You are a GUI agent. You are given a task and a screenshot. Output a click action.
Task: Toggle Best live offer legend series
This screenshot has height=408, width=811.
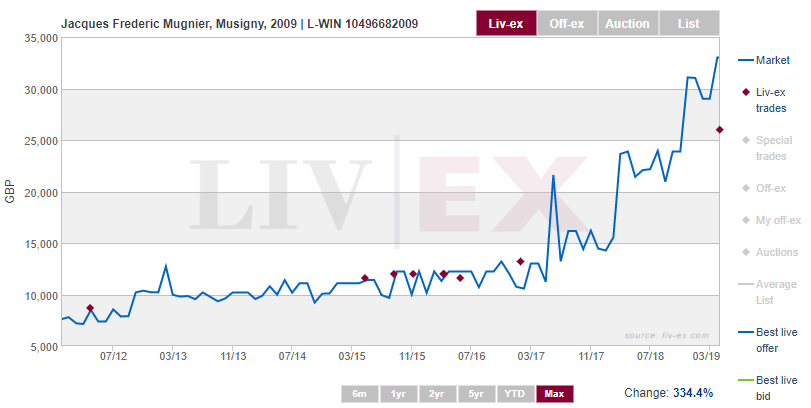pyautogui.click(x=768, y=340)
